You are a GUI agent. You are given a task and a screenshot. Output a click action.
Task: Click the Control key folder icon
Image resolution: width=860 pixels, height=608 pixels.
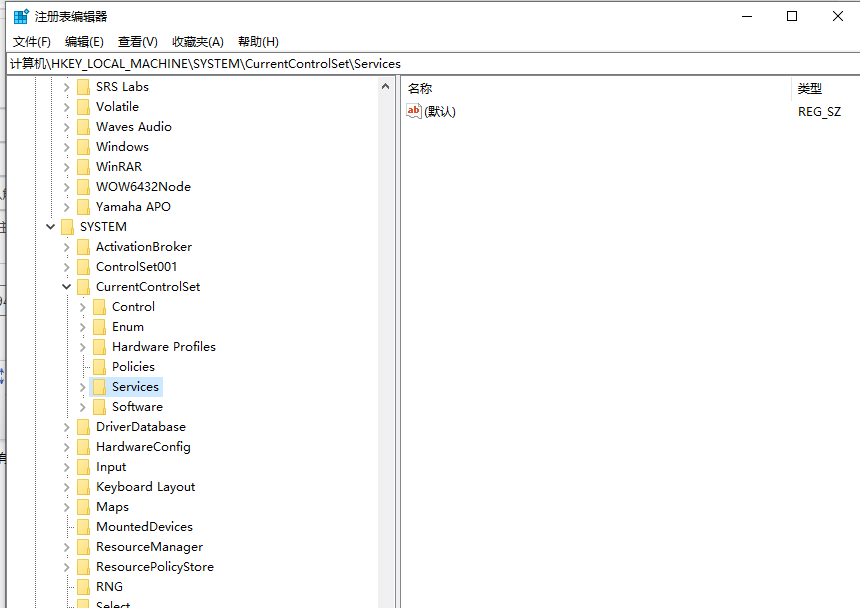pyautogui.click(x=99, y=306)
